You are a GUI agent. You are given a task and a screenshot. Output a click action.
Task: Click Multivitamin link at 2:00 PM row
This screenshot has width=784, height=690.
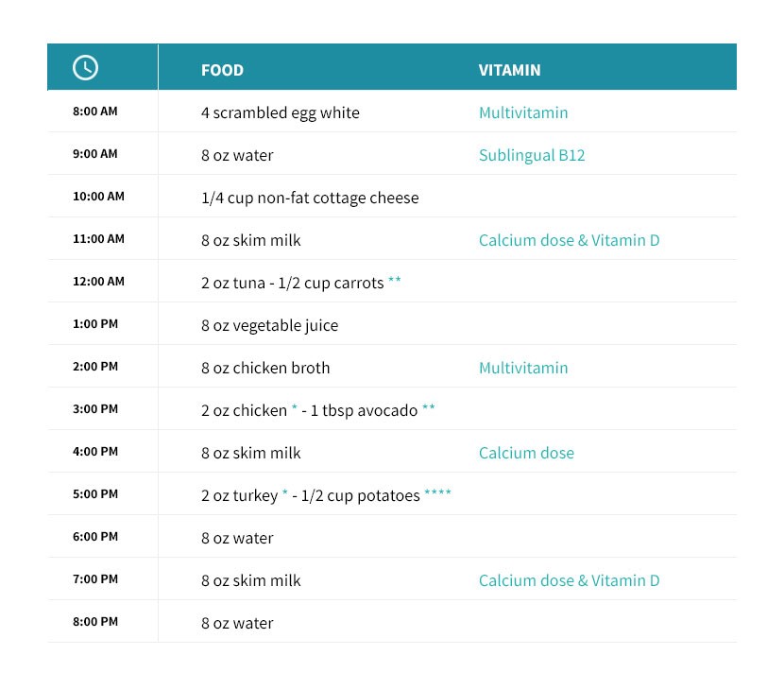click(x=523, y=368)
